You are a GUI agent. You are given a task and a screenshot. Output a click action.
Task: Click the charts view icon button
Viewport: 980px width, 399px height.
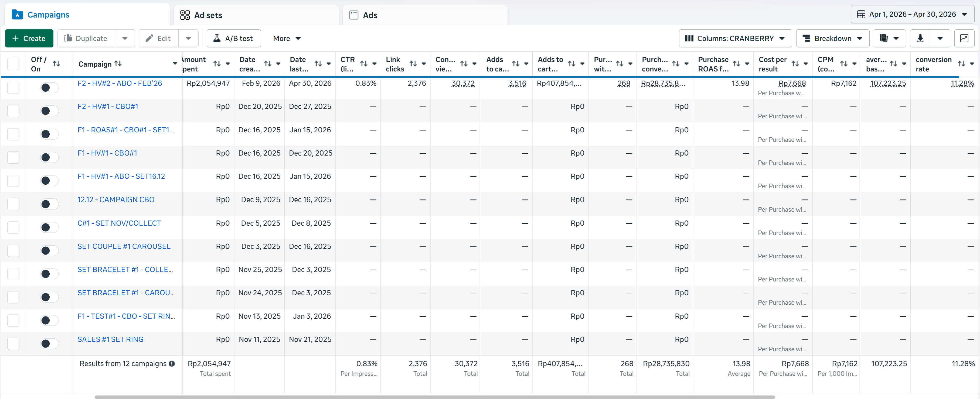964,38
